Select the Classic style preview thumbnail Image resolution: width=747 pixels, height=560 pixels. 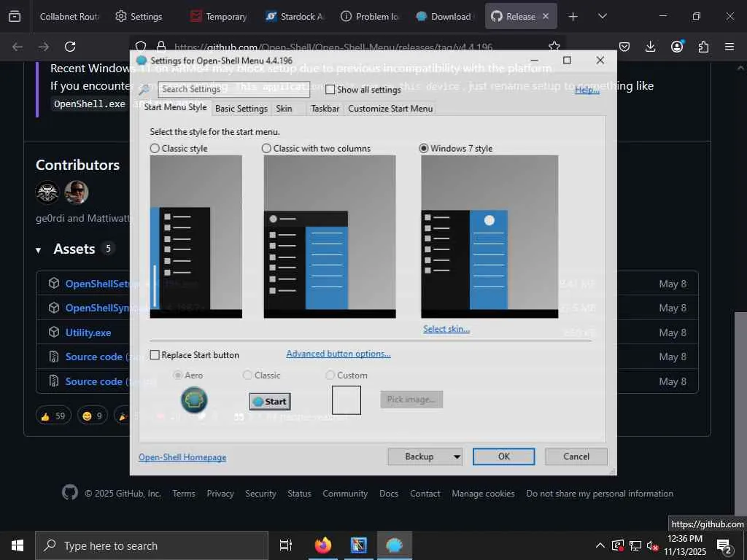click(196, 237)
